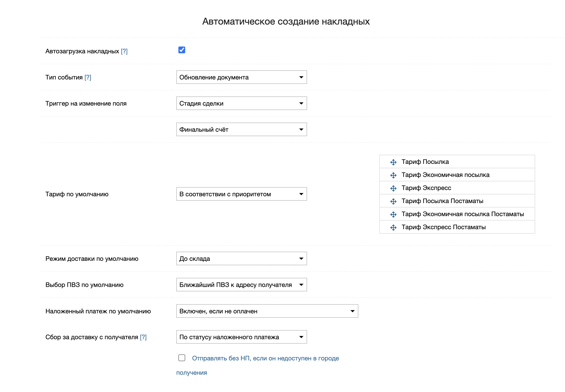This screenshot has width=565, height=392.
Task: Click drag handle for Тариф Посылка Постаматы
Action: click(393, 201)
